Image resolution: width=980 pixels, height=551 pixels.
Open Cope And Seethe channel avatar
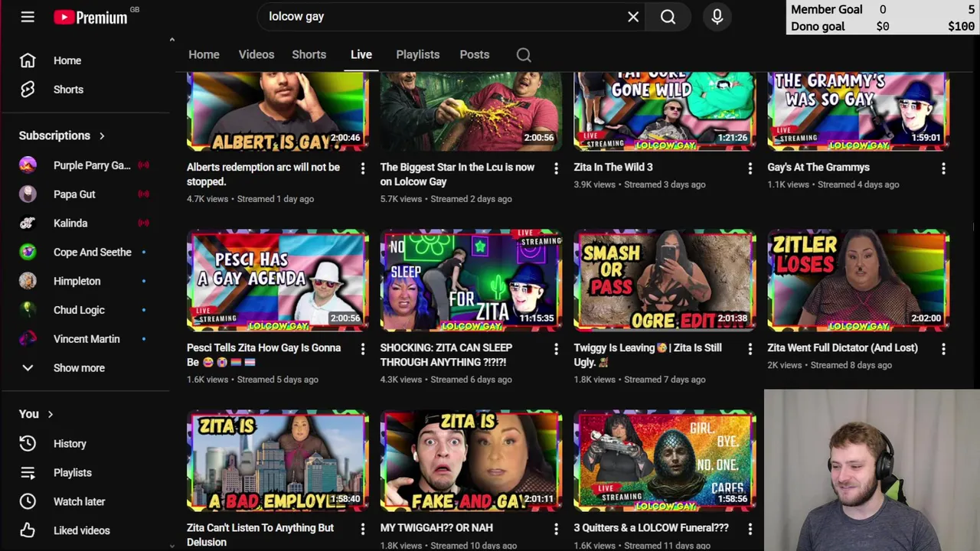click(x=28, y=253)
